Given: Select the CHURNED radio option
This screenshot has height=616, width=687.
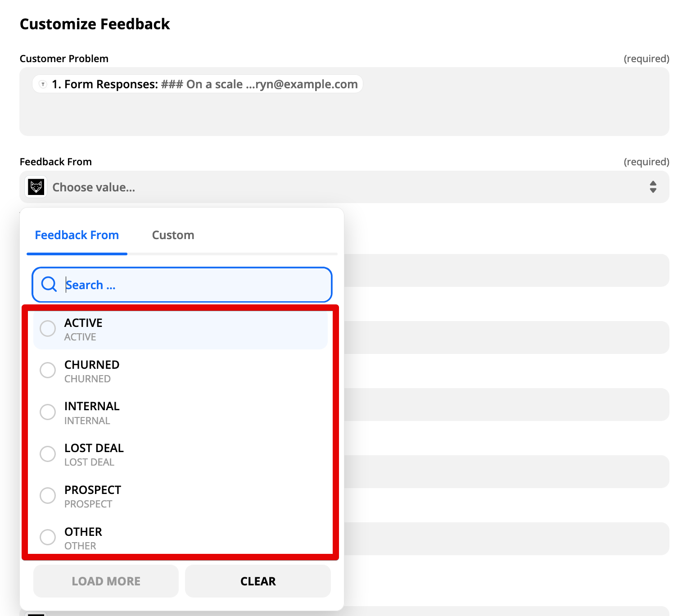Looking at the screenshot, I should pyautogui.click(x=48, y=370).
